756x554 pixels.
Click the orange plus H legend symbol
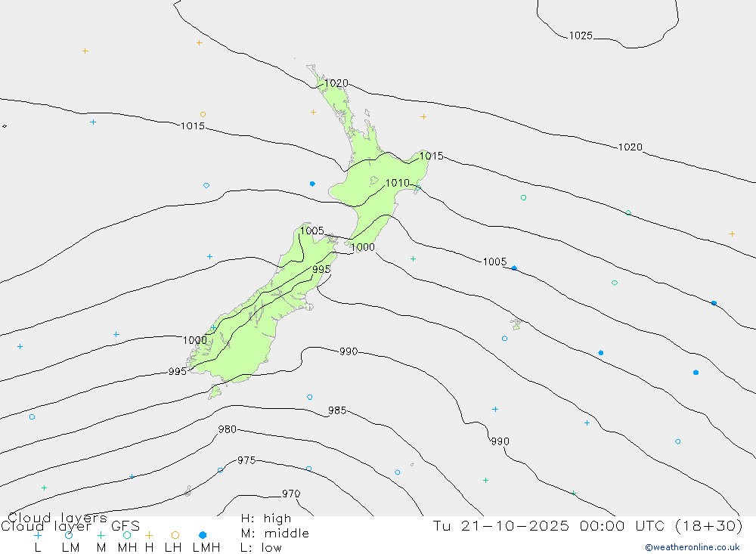[149, 535]
